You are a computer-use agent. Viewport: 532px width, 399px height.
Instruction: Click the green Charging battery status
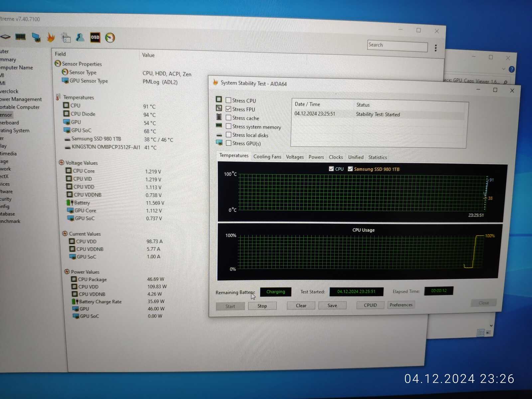point(276,292)
